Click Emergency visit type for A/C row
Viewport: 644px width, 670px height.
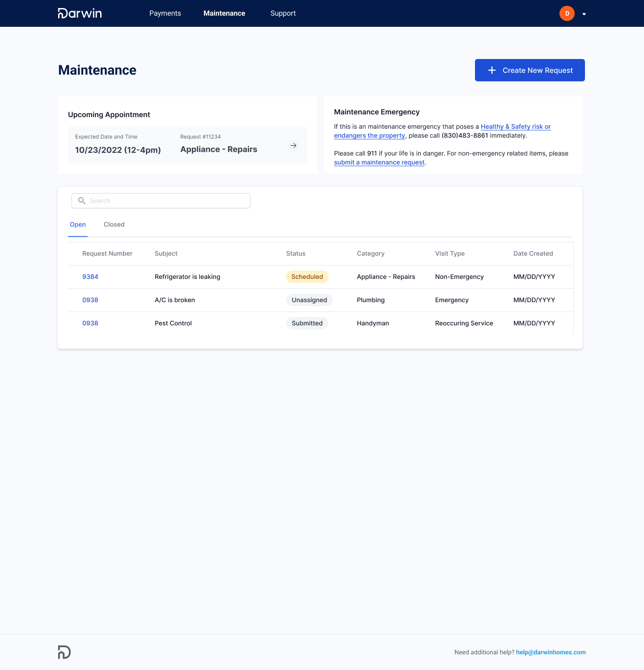(452, 300)
